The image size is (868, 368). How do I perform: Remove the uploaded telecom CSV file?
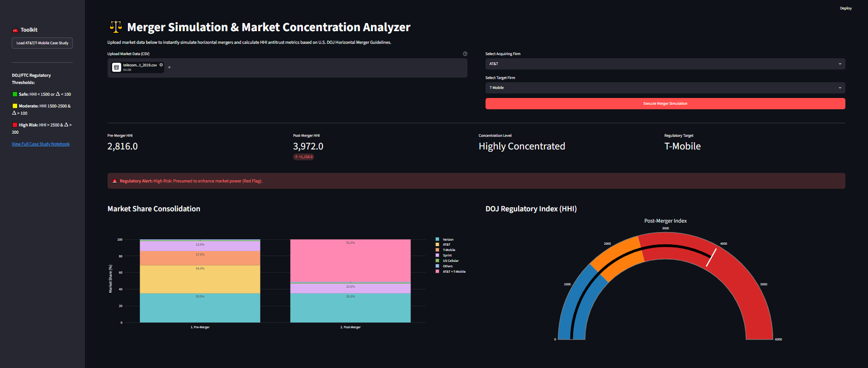[x=161, y=65]
